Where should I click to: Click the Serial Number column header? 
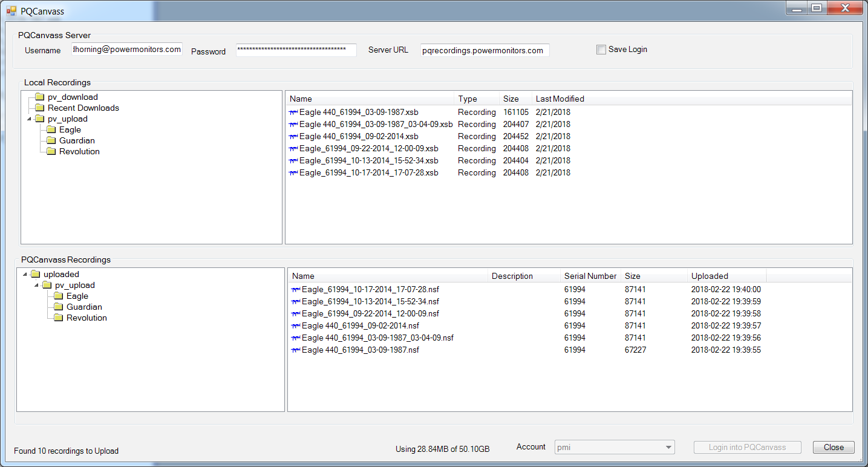click(590, 275)
